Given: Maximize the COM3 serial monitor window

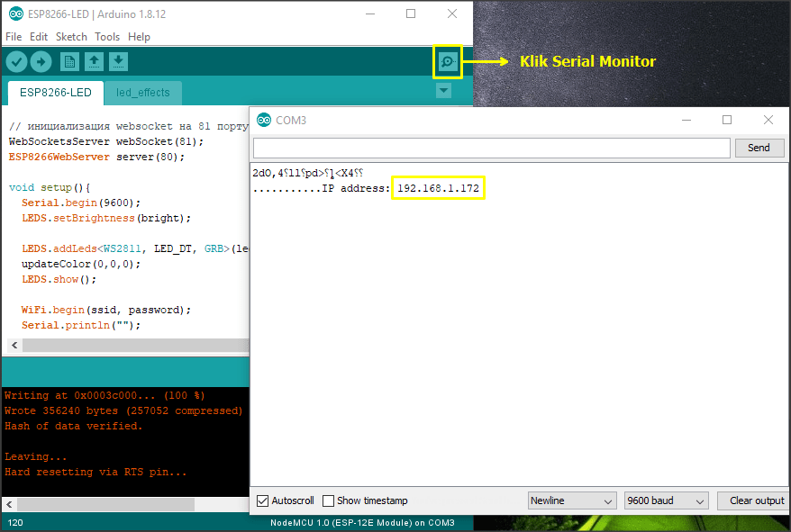Looking at the screenshot, I should coord(727,120).
